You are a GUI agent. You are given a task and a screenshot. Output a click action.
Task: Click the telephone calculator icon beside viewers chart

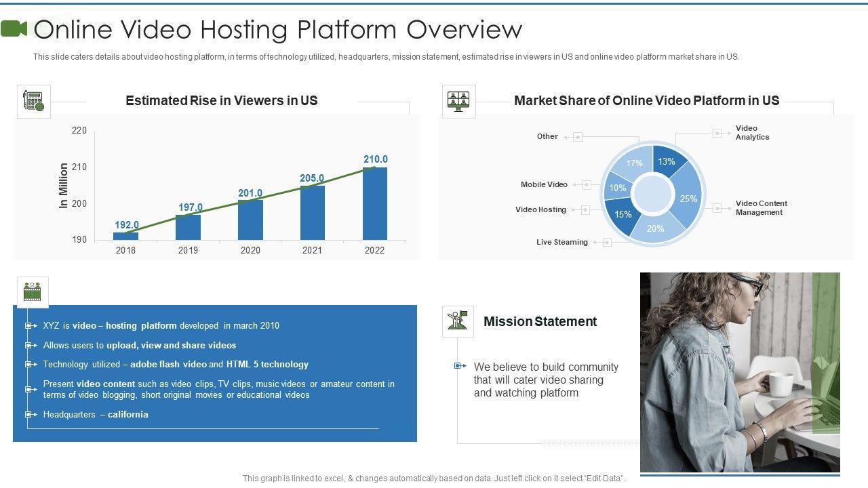click(33, 101)
